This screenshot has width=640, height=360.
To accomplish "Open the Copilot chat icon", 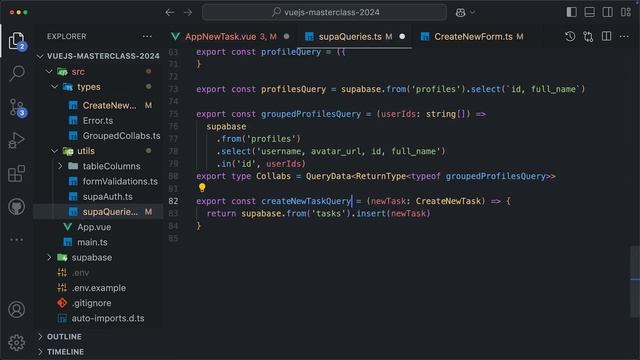I will [x=460, y=13].
